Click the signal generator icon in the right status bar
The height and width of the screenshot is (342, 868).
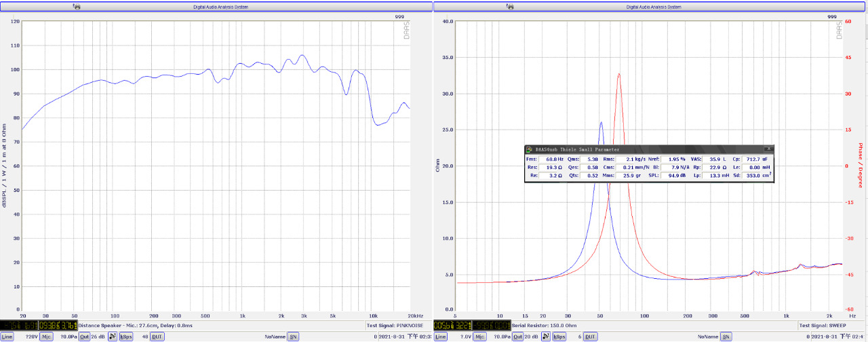pos(547,337)
